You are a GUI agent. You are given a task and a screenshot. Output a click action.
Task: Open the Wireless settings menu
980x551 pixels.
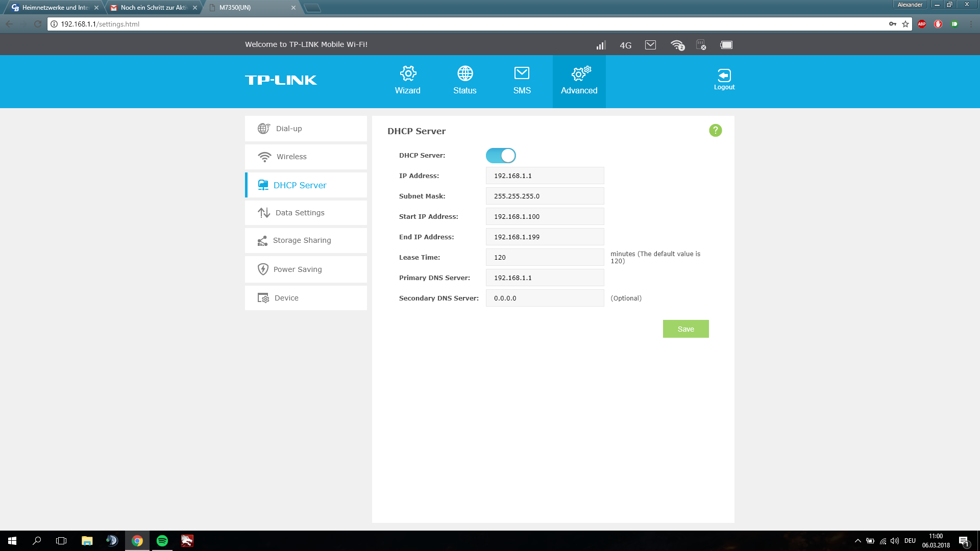[306, 157]
